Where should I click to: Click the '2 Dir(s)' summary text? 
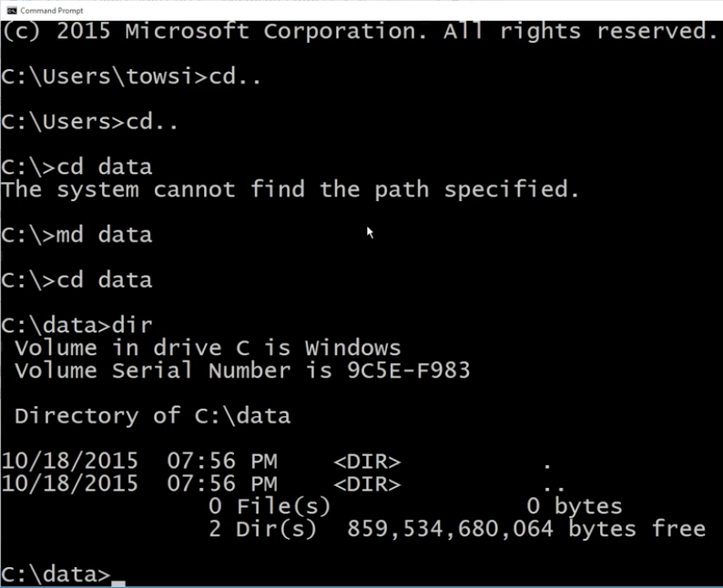pos(263,529)
